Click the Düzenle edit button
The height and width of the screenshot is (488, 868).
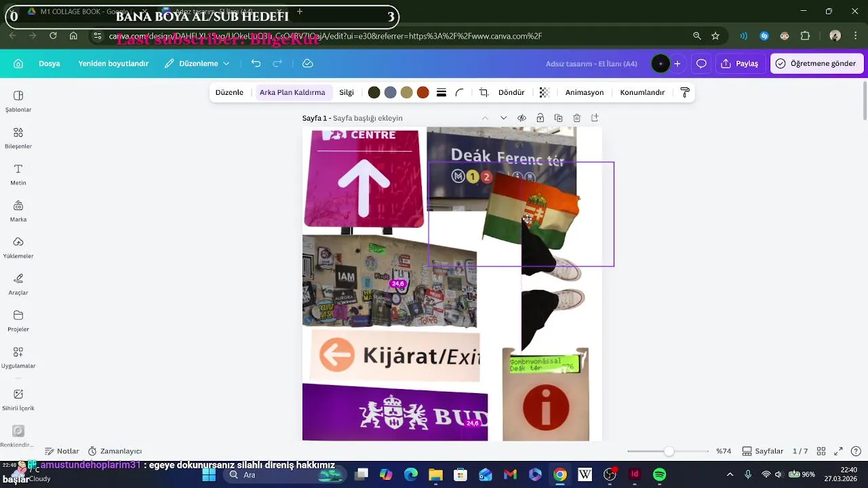point(229,92)
